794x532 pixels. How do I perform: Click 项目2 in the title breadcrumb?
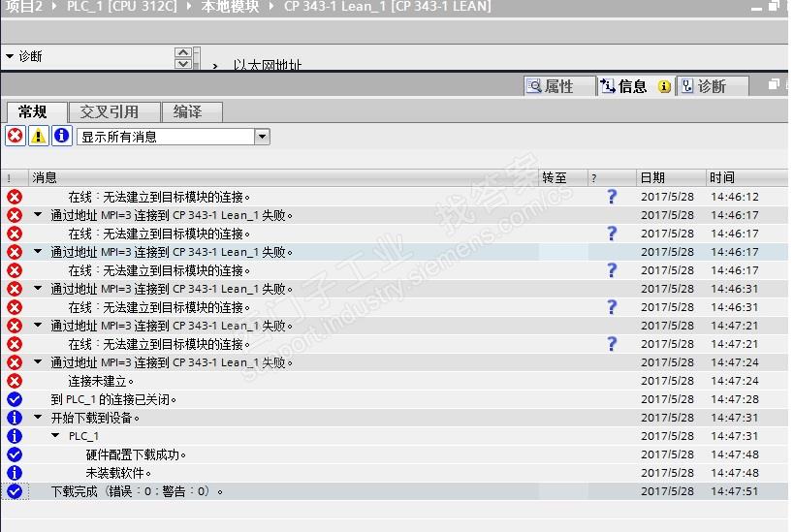tap(24, 7)
